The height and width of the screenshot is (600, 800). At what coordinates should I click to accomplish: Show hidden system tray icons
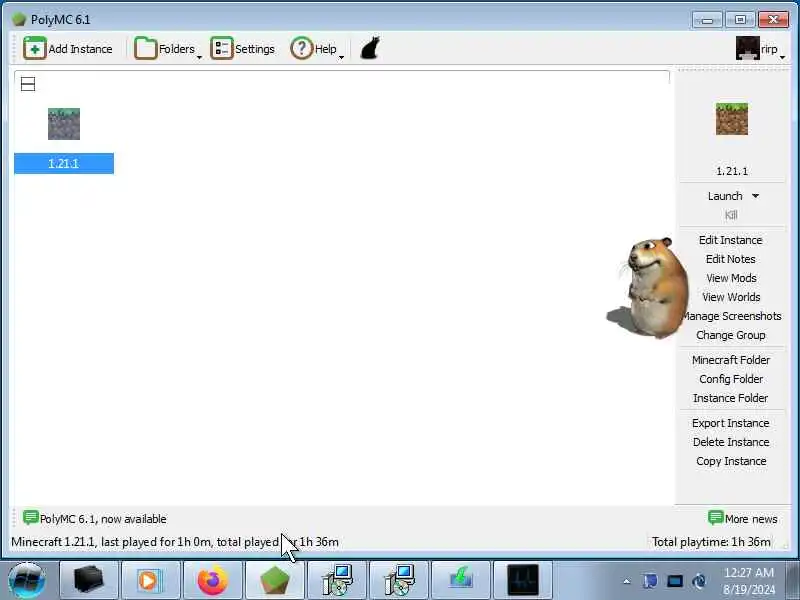627,581
